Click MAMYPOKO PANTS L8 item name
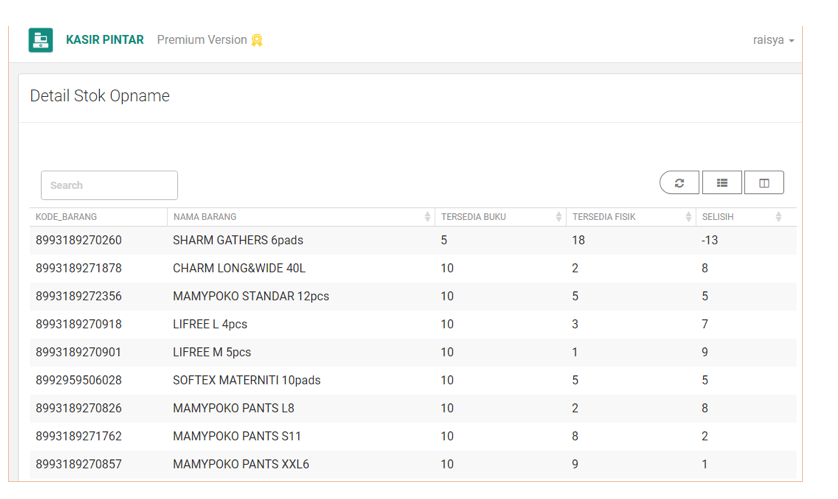 pos(234,408)
